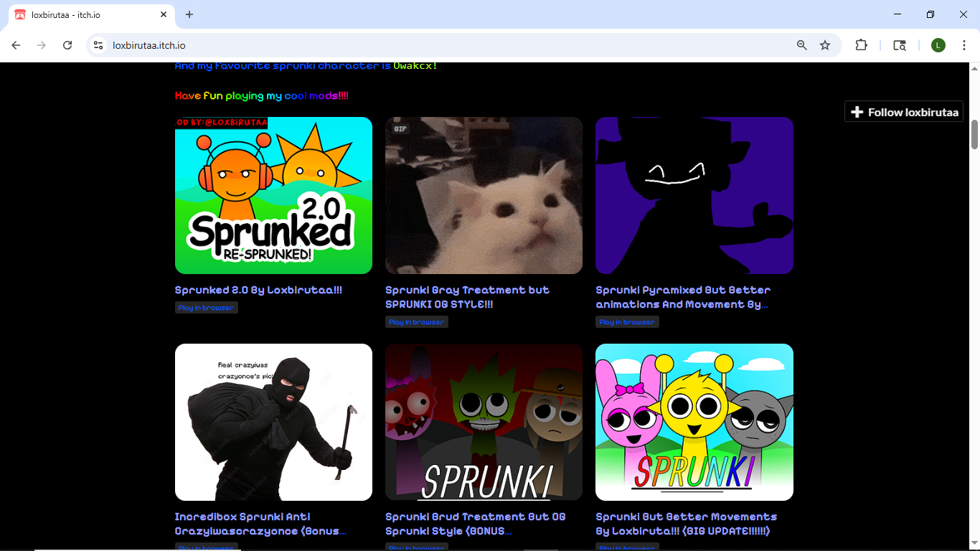This screenshot has height=551, width=980.
Task: Open the tab search side panel icon
Action: point(899,45)
